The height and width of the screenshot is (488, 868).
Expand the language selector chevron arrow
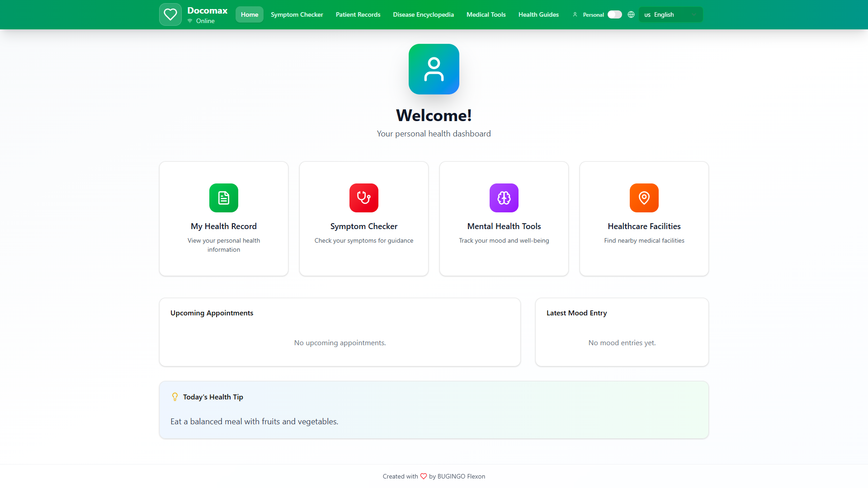click(694, 14)
